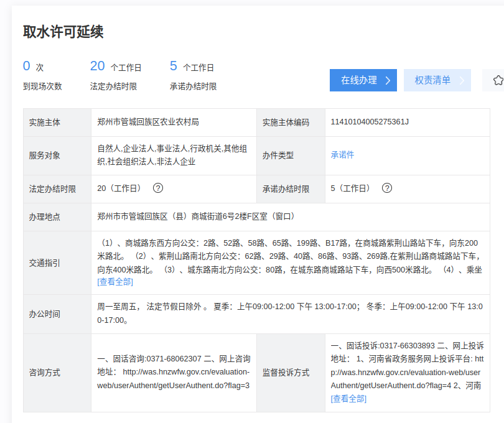The height and width of the screenshot is (423, 504).
Task: Click the 交通指引 label cell
Action: 57,263
